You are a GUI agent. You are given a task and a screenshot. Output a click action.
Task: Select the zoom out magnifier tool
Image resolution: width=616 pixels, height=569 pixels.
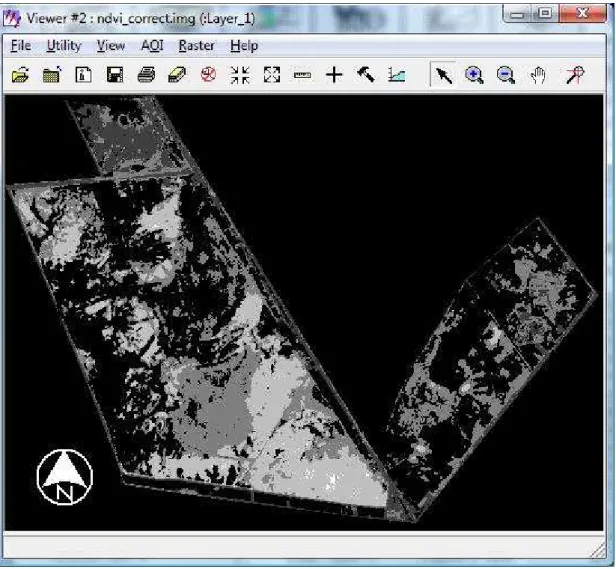[x=506, y=75]
